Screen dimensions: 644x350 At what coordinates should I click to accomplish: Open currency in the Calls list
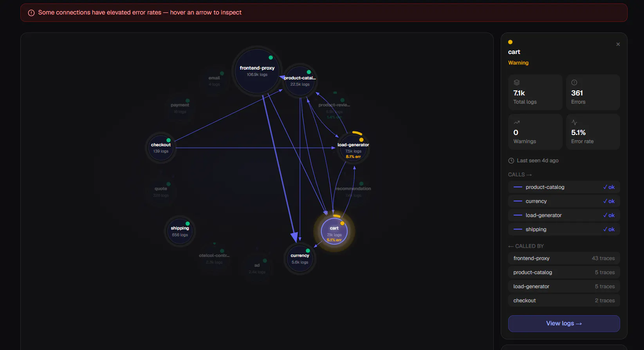(564, 201)
